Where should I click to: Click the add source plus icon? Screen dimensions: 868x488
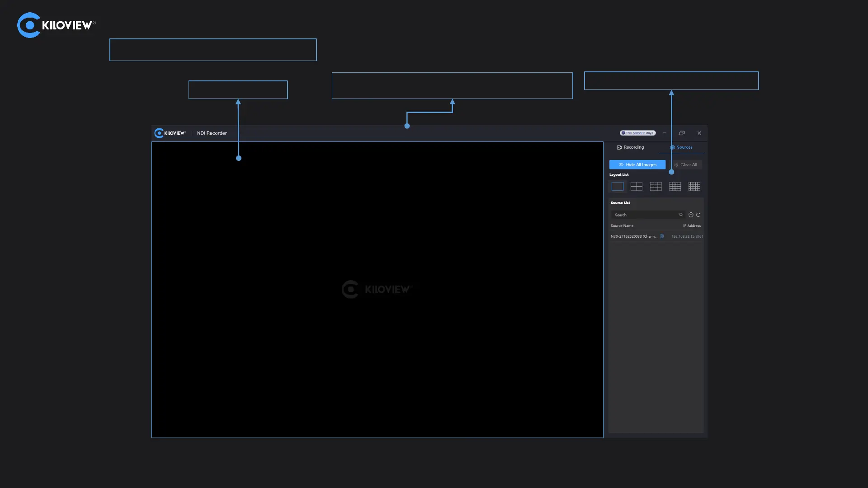[x=691, y=215]
